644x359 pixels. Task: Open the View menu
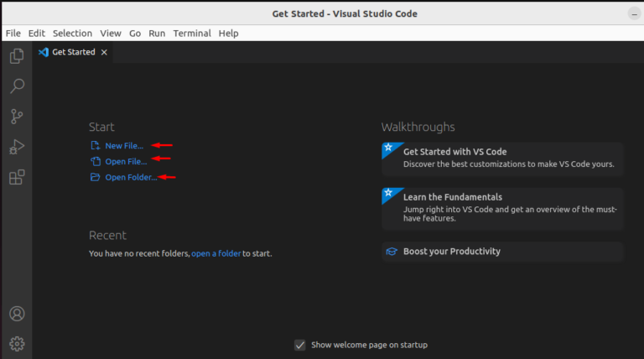[x=111, y=34]
